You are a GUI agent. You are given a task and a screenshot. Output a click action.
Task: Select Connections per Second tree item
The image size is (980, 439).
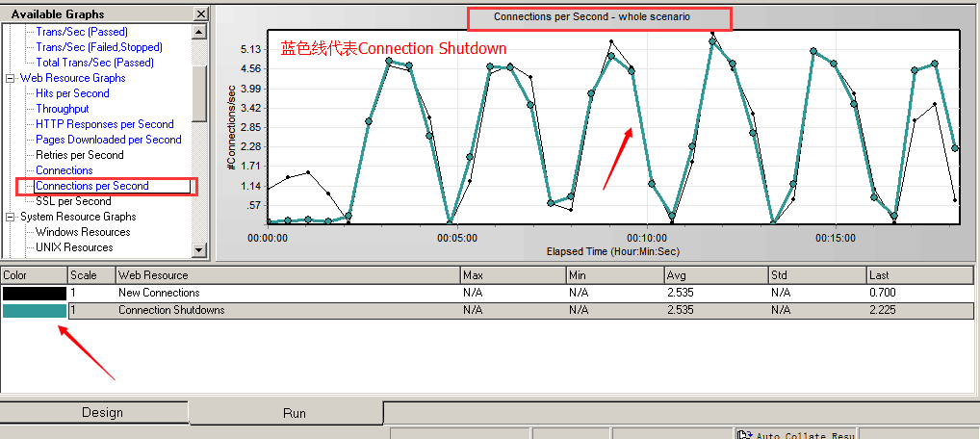click(92, 186)
